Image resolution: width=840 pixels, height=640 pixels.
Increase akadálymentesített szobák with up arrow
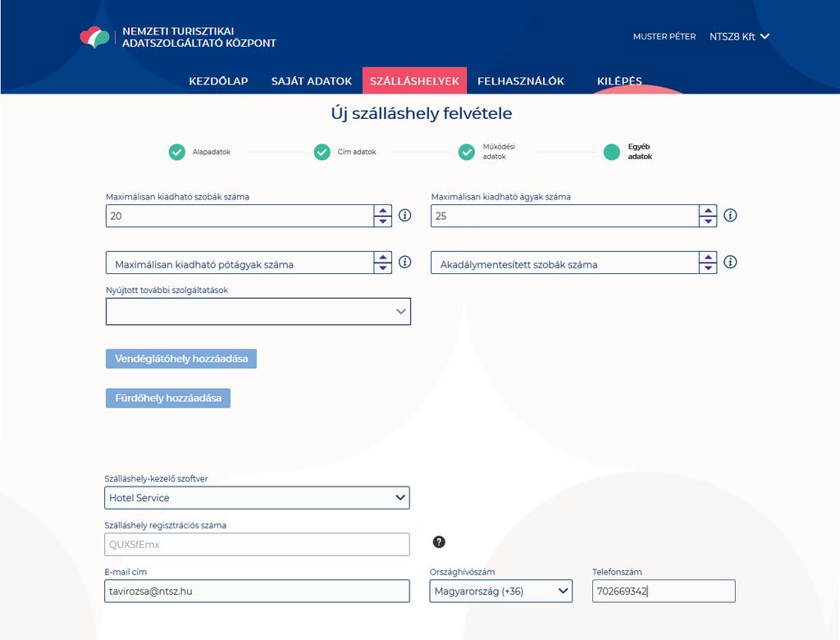[708, 258]
